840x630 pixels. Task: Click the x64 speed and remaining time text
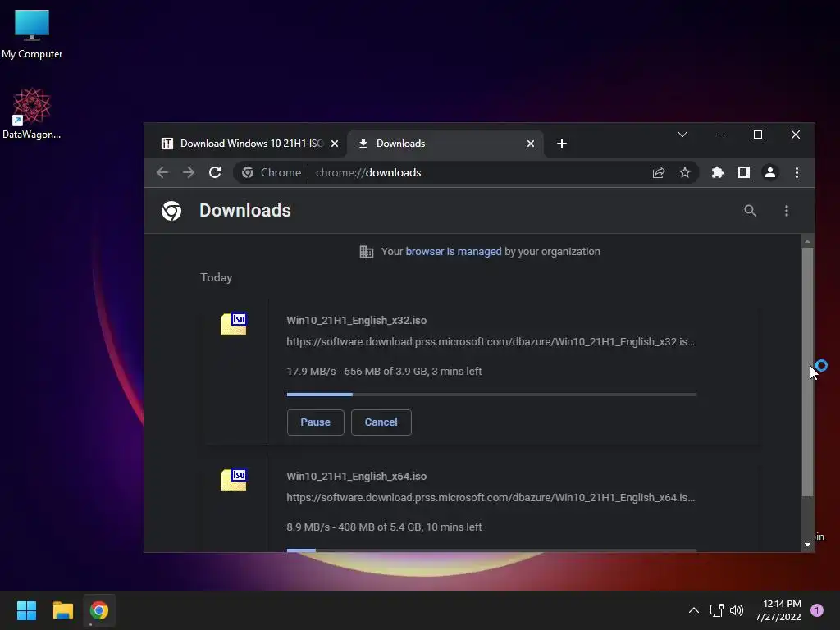click(384, 527)
